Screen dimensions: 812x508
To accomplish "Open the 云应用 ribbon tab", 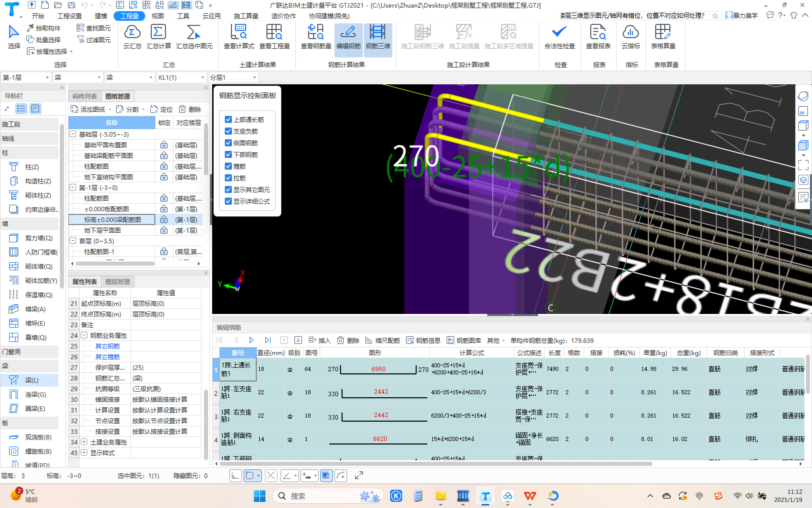I will (211, 16).
